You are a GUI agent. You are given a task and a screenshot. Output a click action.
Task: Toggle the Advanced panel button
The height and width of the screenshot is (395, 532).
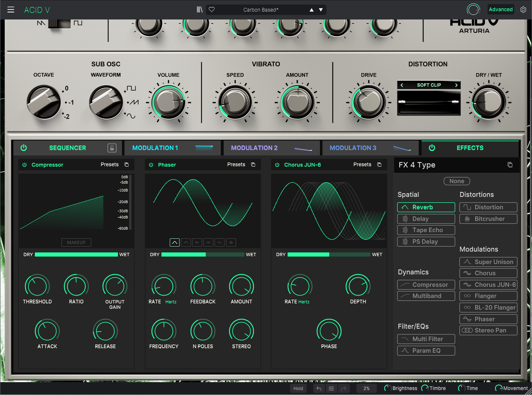500,10
